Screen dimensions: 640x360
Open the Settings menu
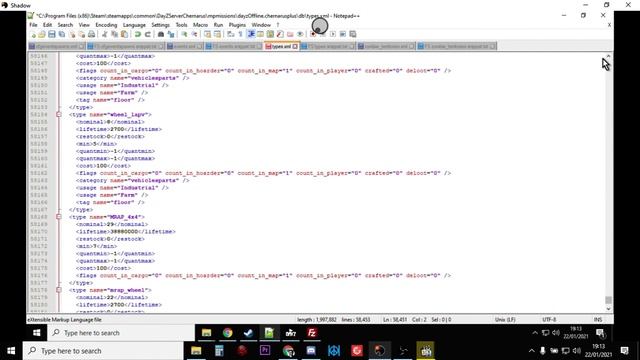point(160,25)
